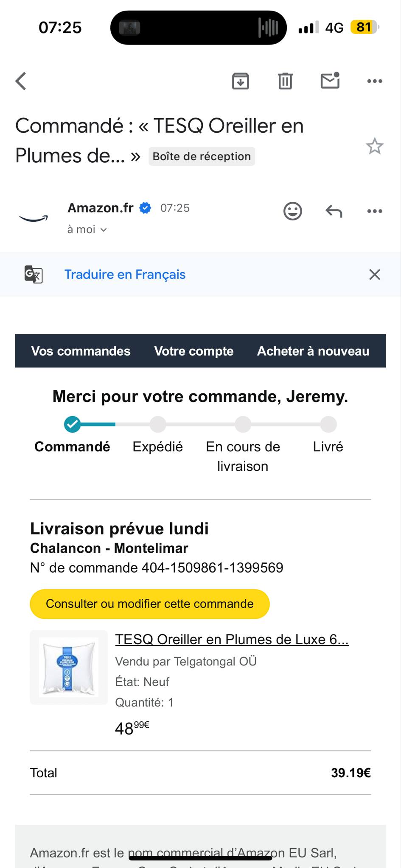The height and width of the screenshot is (868, 401).
Task: Open the 'Votre compte' tab
Action: 194,351
